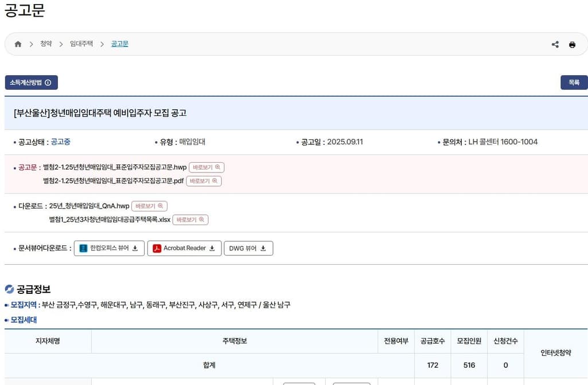This screenshot has height=385, width=588.
Task: Click the home icon in breadcrumb
Action: tap(18, 44)
